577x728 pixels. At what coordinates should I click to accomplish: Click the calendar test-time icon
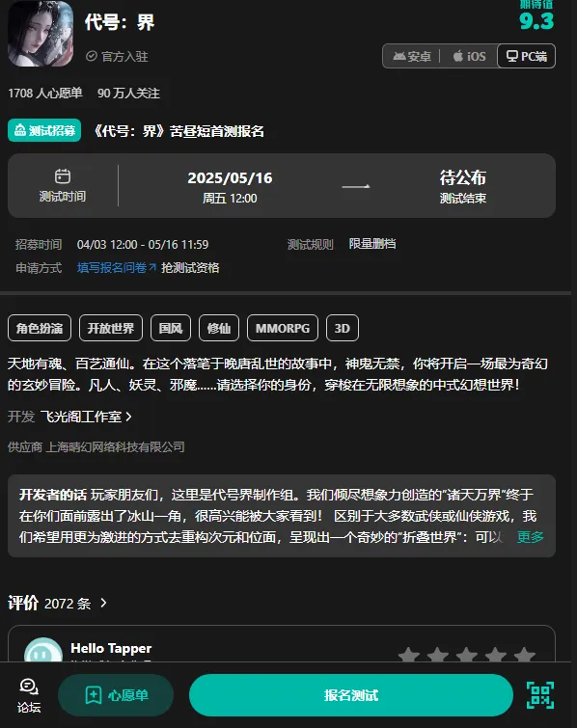click(x=63, y=176)
